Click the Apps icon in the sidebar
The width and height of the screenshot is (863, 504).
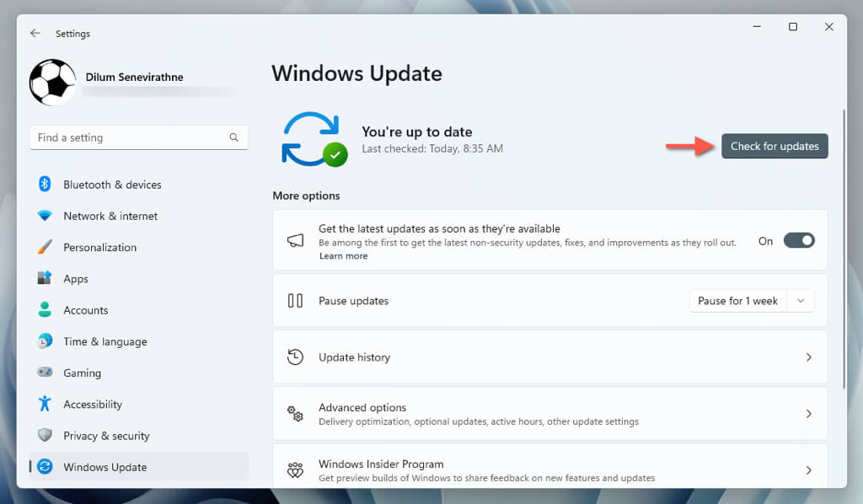click(x=45, y=278)
